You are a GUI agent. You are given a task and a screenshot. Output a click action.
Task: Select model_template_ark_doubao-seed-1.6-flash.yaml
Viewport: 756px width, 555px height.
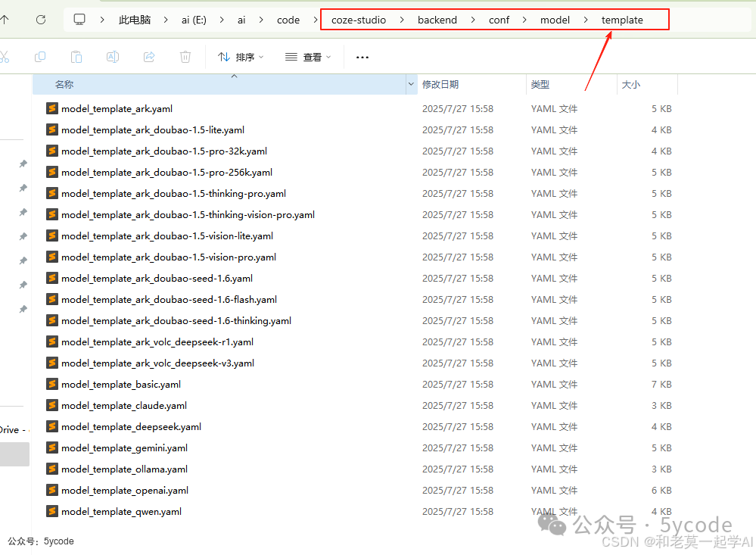(x=170, y=300)
